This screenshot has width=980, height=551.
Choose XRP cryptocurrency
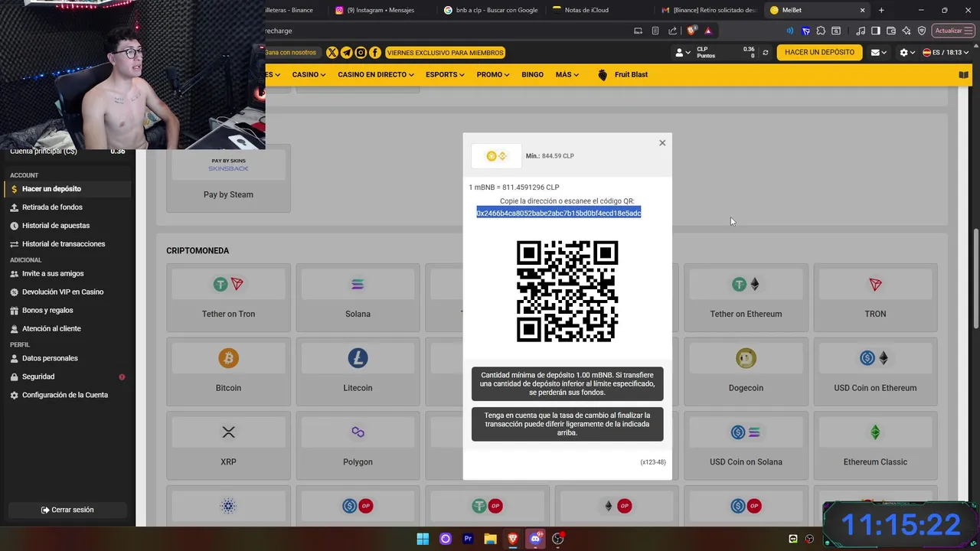click(228, 446)
